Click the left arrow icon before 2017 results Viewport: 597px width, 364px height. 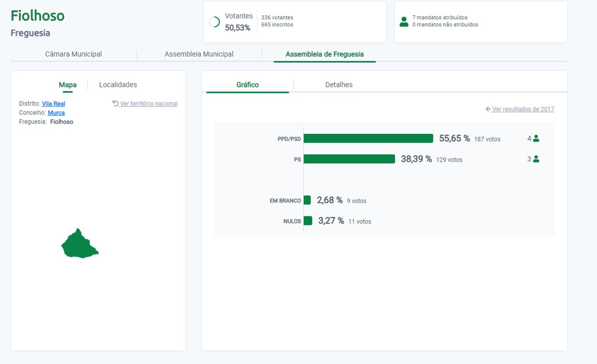coord(488,109)
